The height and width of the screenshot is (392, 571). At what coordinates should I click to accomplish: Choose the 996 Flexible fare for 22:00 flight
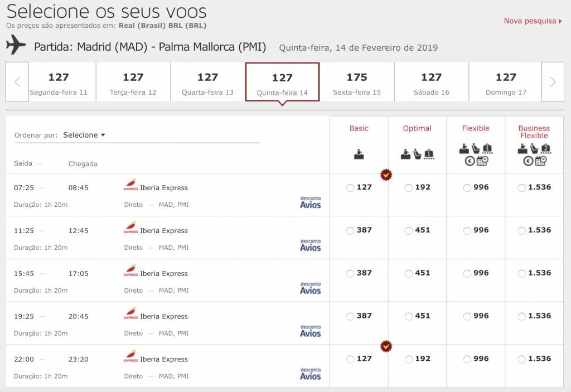point(467,359)
